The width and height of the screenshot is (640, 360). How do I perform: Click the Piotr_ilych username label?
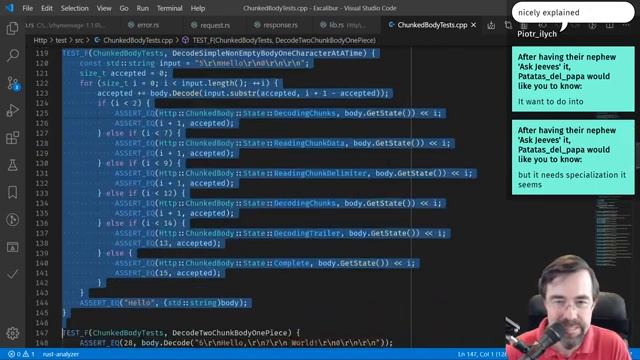(x=537, y=34)
